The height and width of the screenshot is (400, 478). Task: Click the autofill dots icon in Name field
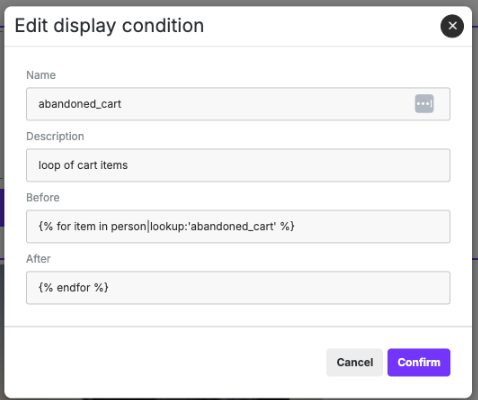pyautogui.click(x=424, y=104)
